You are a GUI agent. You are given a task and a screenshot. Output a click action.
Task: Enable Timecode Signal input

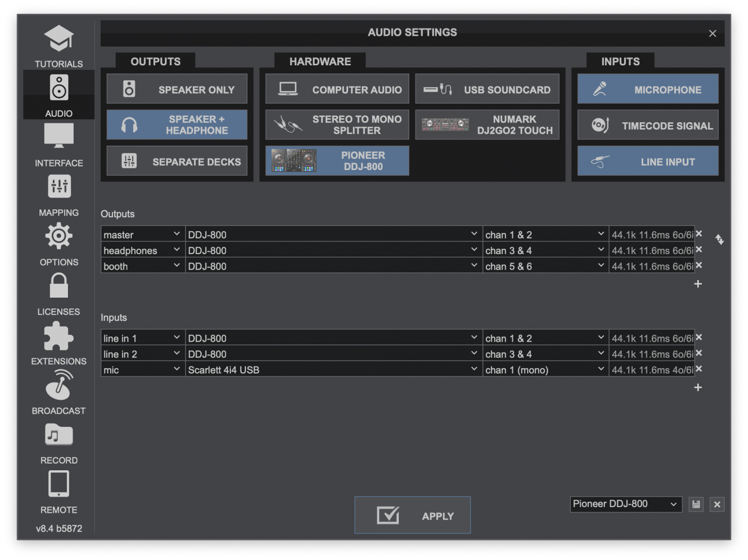[648, 125]
